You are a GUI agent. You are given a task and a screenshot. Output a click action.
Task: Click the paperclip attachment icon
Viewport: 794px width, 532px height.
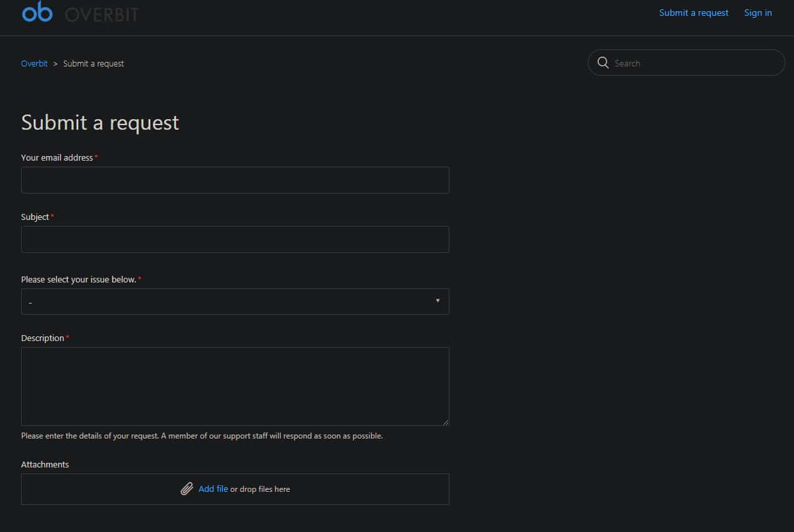[x=186, y=489]
